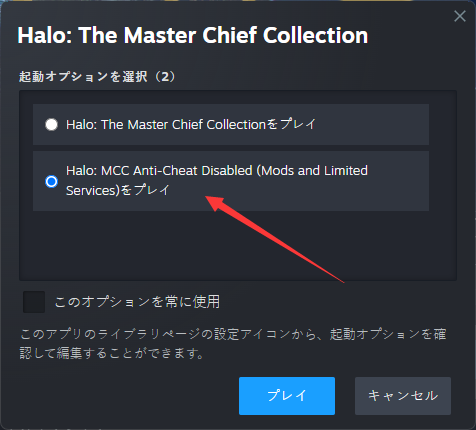
Task: Click empty area below the launch options list
Action: click(x=238, y=245)
